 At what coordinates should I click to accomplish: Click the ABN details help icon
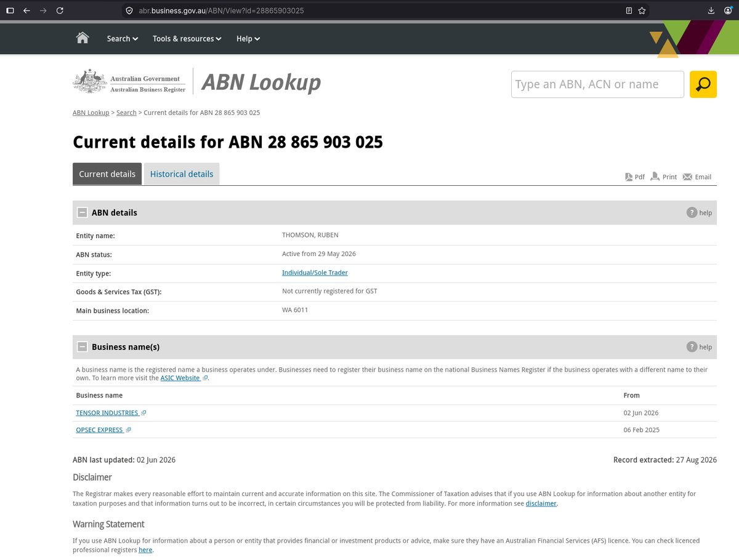[692, 212]
